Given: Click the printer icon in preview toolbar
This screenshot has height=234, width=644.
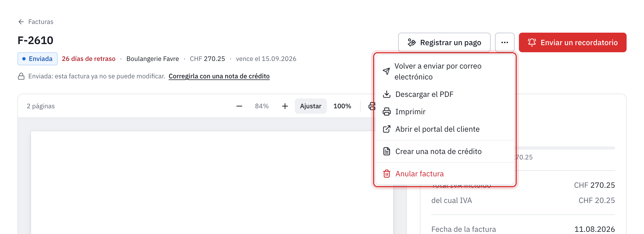Looking at the screenshot, I should [x=371, y=106].
